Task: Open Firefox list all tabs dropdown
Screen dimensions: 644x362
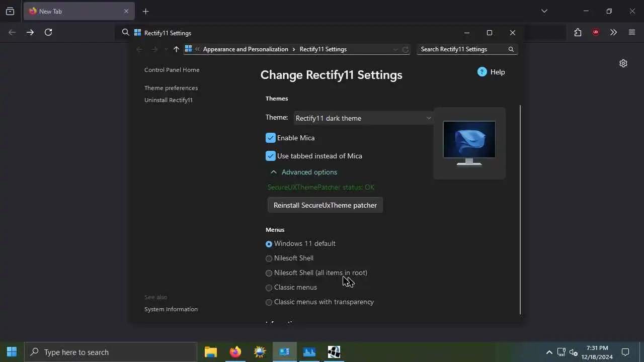Action: pyautogui.click(x=544, y=11)
